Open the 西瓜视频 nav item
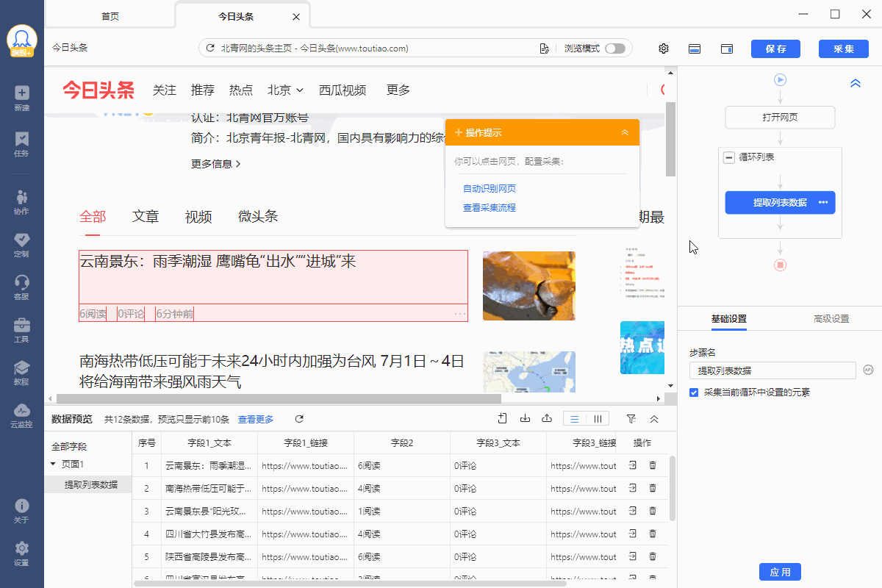 tap(343, 90)
